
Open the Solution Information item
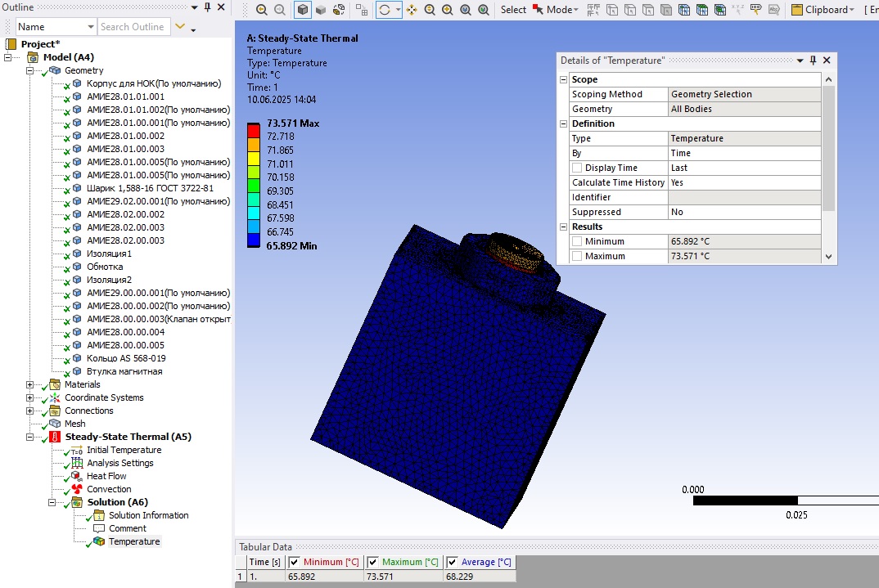149,515
